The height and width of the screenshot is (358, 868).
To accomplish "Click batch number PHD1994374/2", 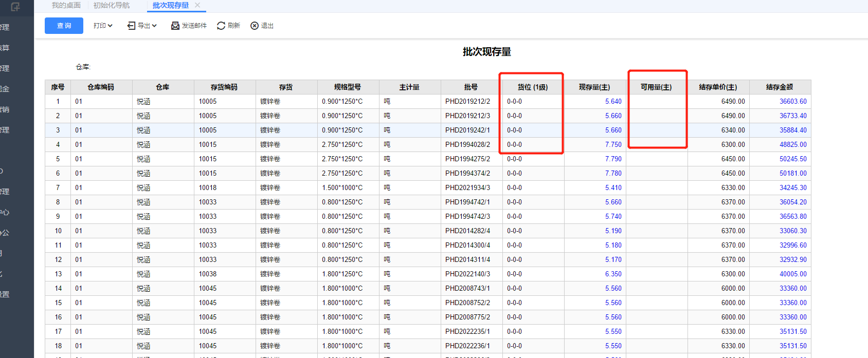I will click(x=467, y=174).
